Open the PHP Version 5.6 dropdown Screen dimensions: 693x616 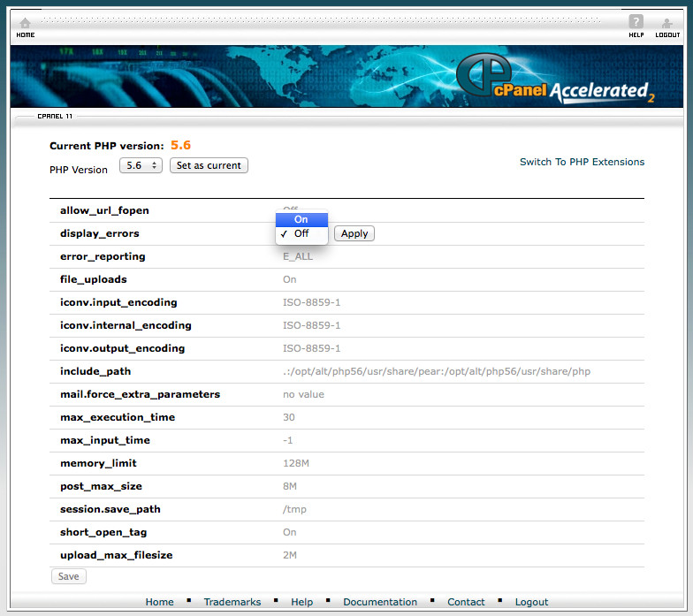(x=140, y=165)
